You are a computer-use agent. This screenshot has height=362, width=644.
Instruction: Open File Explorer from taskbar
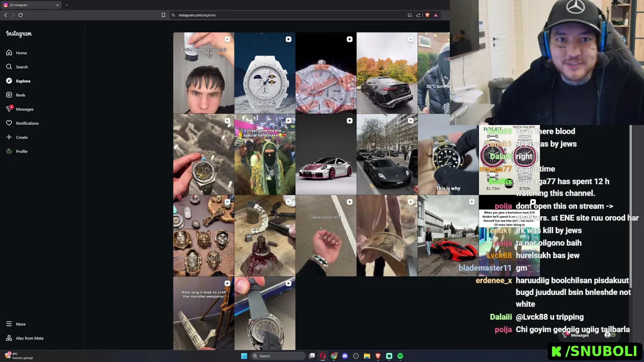[367, 356]
